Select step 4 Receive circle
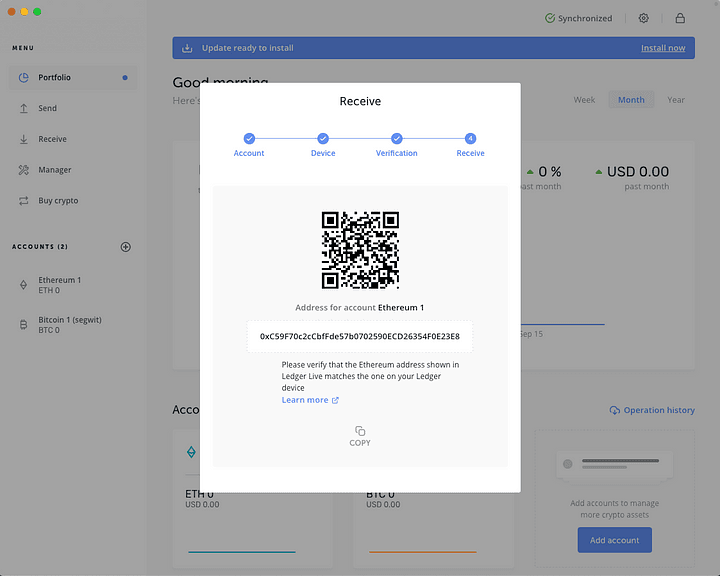The height and width of the screenshot is (576, 720). 470,138
